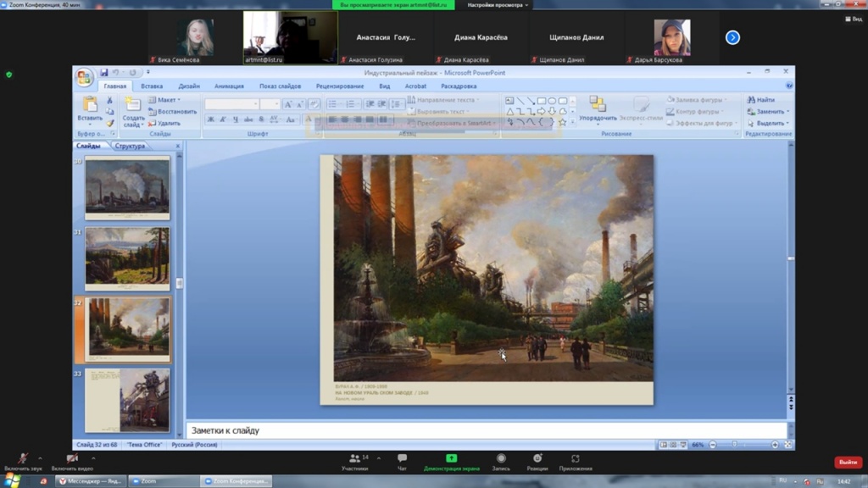Switch to the Структура outline tab
Screen dimensions: 868x488
coord(130,146)
